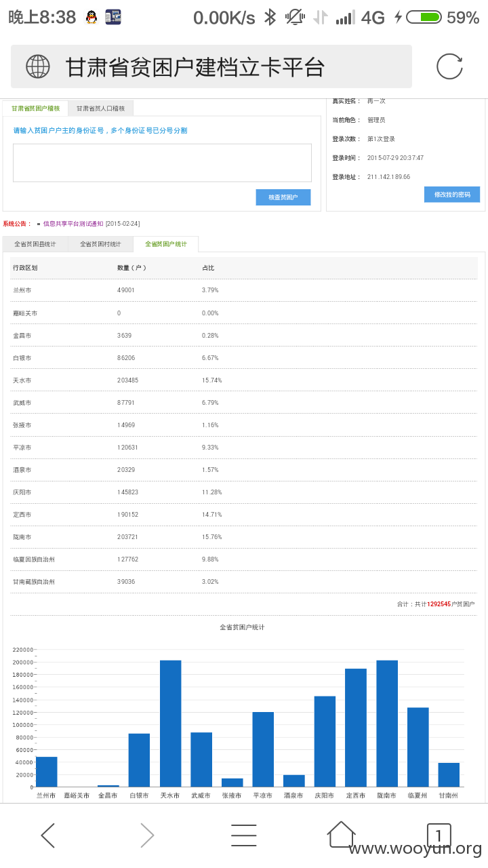Screen dimensions: 488x868
Task: Open the 全省贫困县统计 tab
Action: tap(35, 244)
